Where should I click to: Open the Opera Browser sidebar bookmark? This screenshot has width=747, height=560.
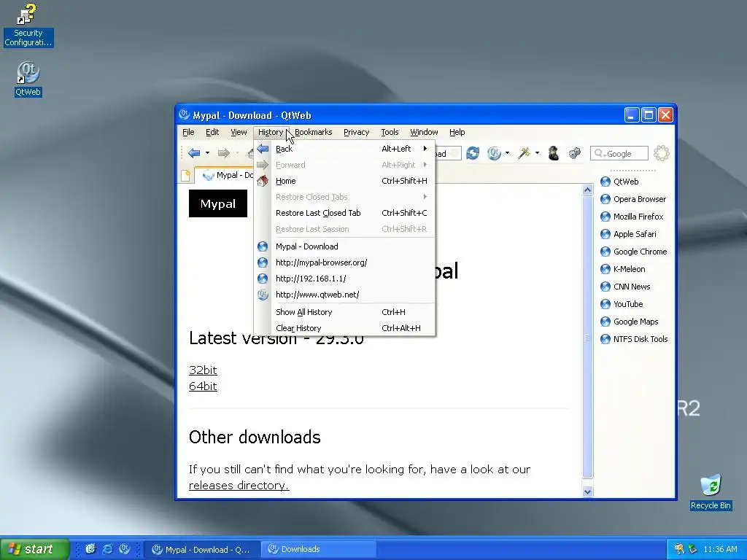click(x=633, y=199)
